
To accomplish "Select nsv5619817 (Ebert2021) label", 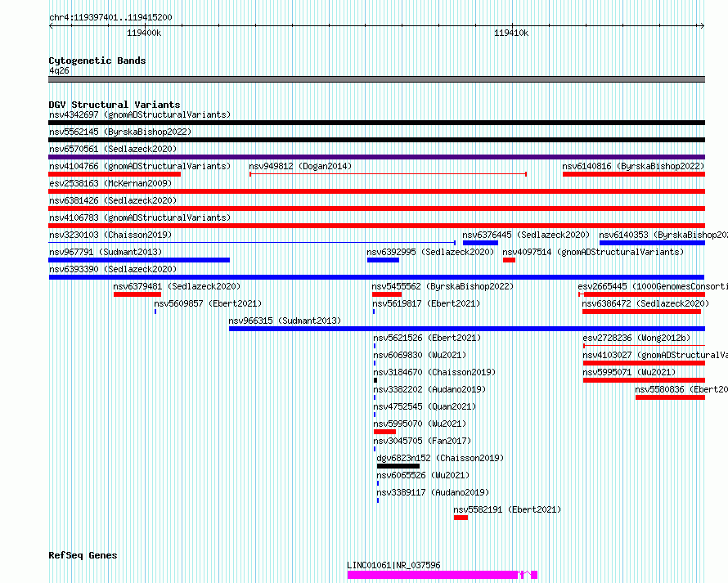I will (426, 303).
